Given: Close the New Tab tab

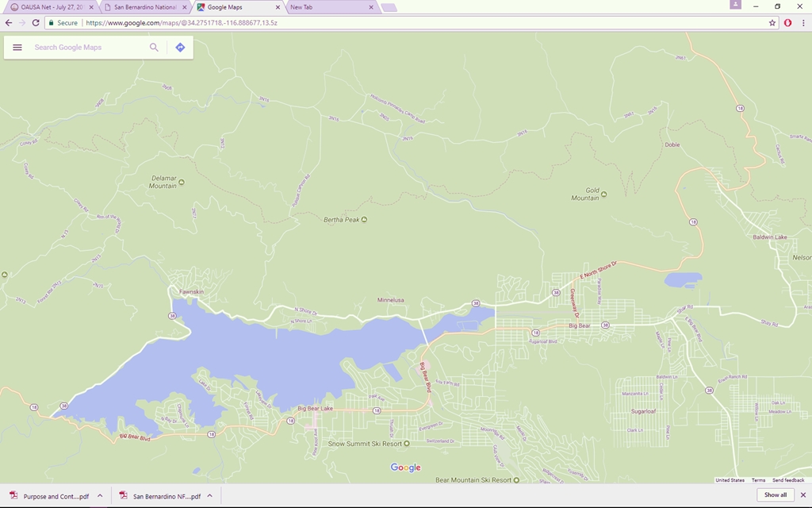Looking at the screenshot, I should [x=371, y=7].
